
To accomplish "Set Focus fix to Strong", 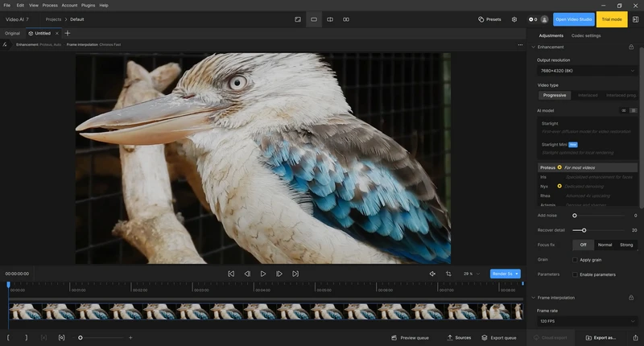I will tap(626, 245).
